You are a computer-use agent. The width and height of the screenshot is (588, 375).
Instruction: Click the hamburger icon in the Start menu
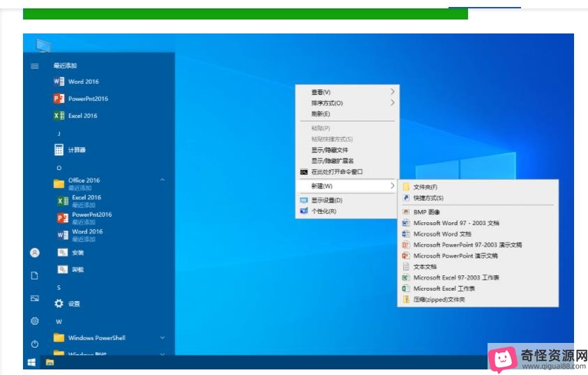pyautogui.click(x=34, y=66)
